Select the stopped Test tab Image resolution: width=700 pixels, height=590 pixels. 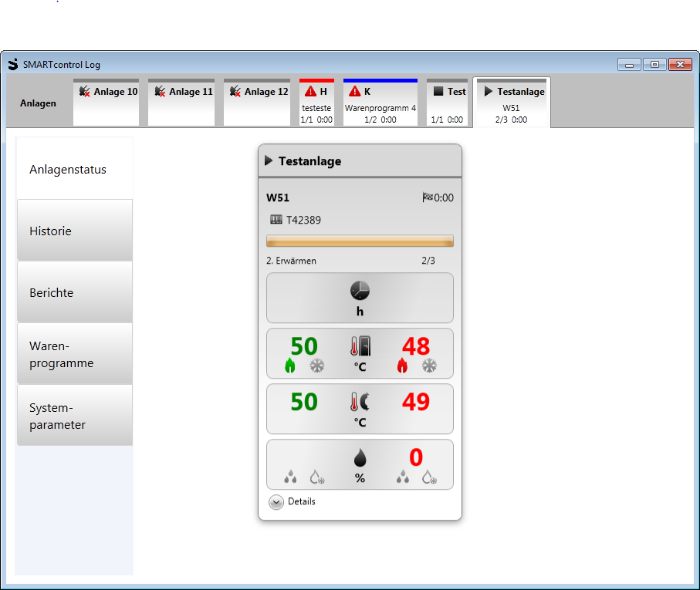tap(448, 102)
